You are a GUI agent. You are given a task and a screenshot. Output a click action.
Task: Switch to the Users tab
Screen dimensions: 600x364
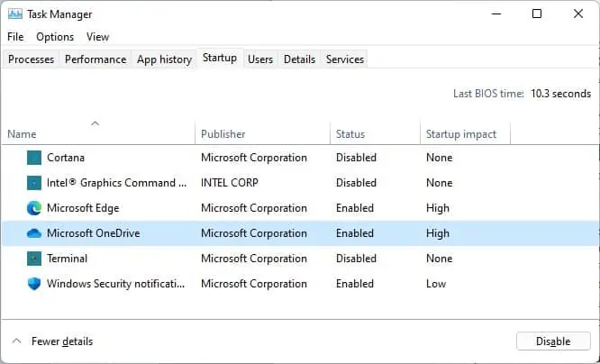point(260,59)
